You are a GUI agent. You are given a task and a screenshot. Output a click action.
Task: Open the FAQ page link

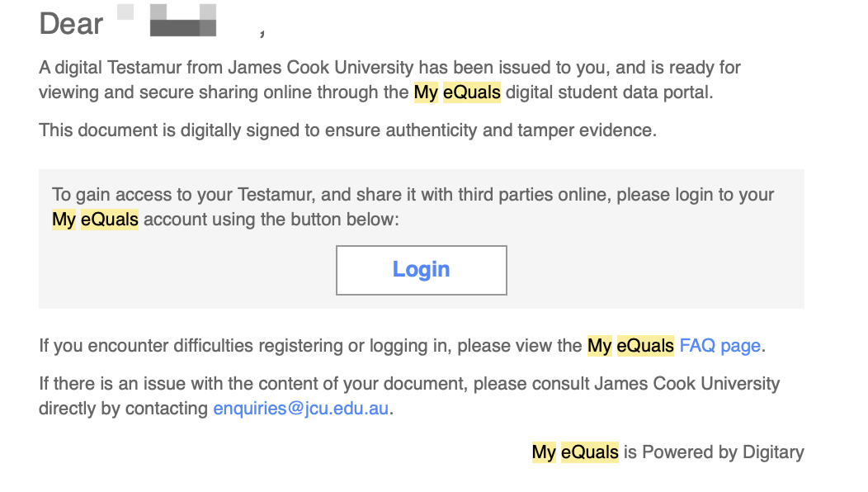pyautogui.click(x=719, y=346)
